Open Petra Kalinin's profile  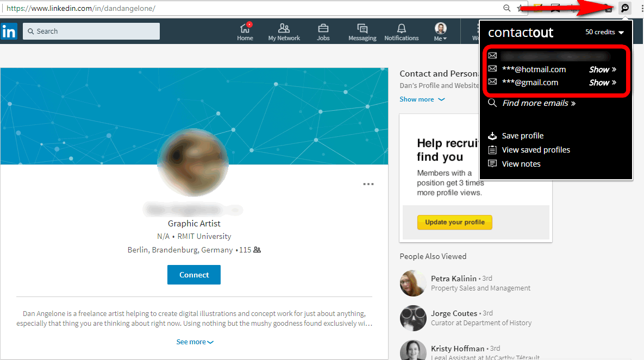click(x=453, y=279)
